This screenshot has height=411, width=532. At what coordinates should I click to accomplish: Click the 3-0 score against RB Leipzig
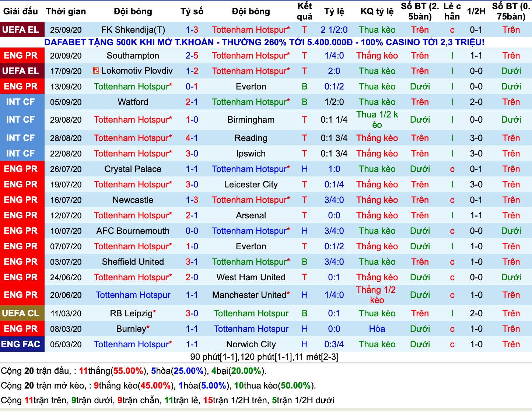click(x=192, y=313)
